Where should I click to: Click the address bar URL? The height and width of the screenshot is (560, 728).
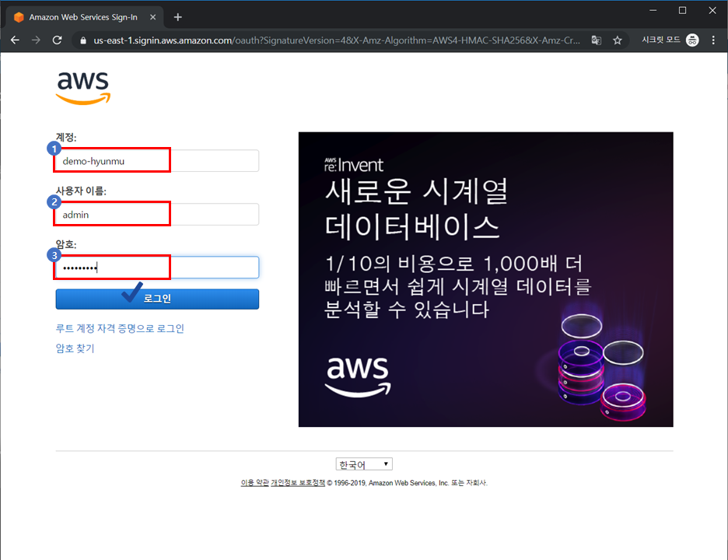(337, 40)
